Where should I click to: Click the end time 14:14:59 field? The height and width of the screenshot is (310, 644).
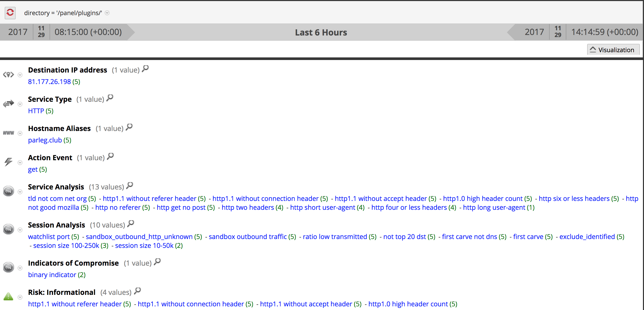click(605, 32)
